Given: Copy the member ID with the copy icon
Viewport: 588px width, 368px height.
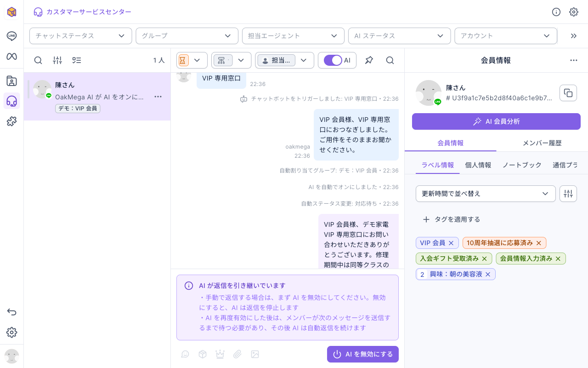Looking at the screenshot, I should tap(568, 93).
